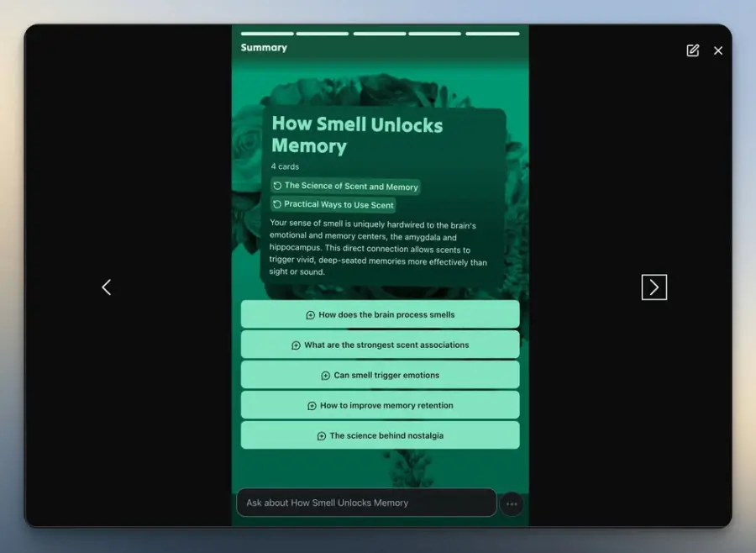Jump to the second story progress segment
756x553 pixels.
tap(323, 34)
